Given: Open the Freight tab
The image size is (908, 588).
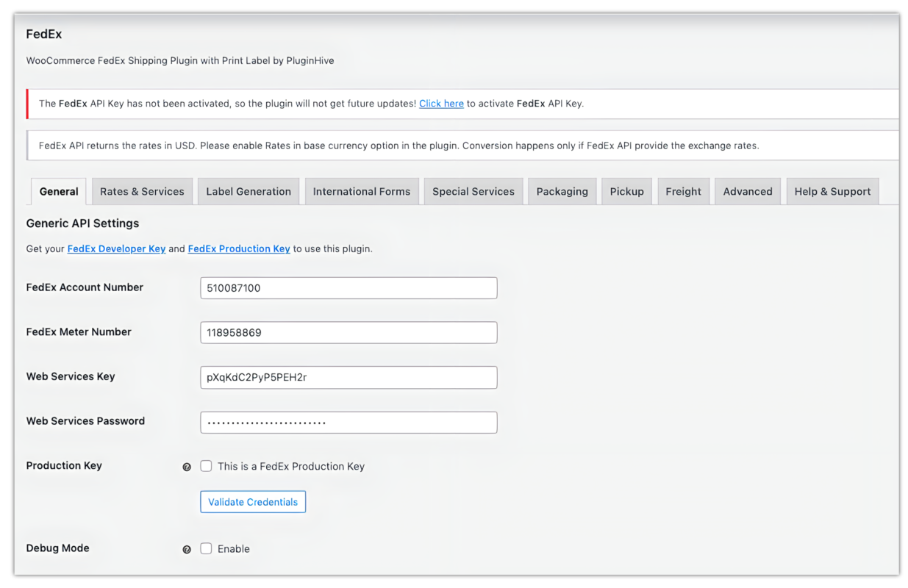Looking at the screenshot, I should pyautogui.click(x=684, y=191).
